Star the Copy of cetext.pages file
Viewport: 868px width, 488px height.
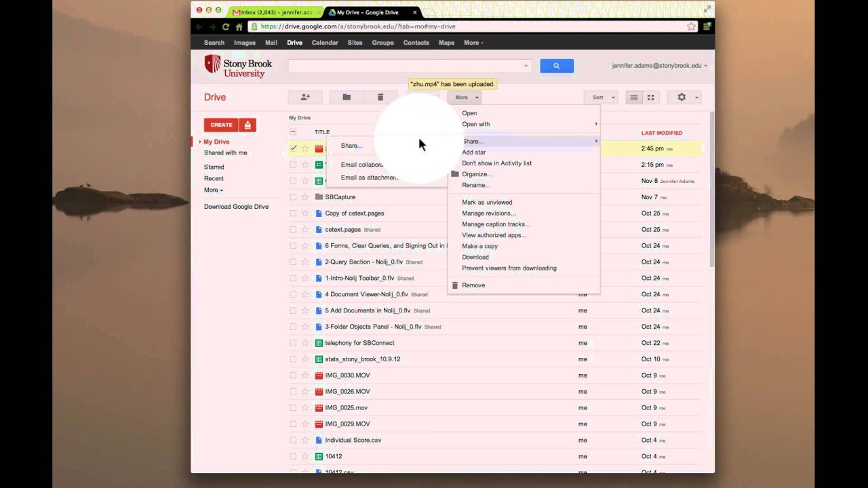coord(305,213)
